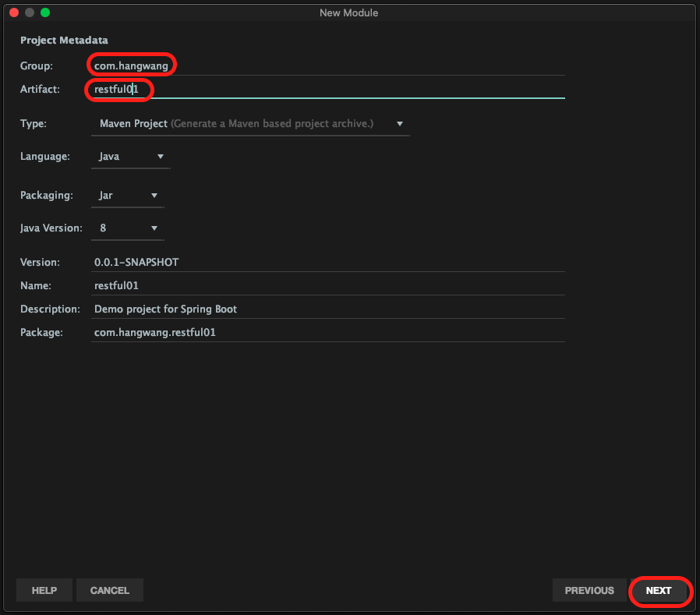Expand the Language dropdown set to Java

pos(130,157)
